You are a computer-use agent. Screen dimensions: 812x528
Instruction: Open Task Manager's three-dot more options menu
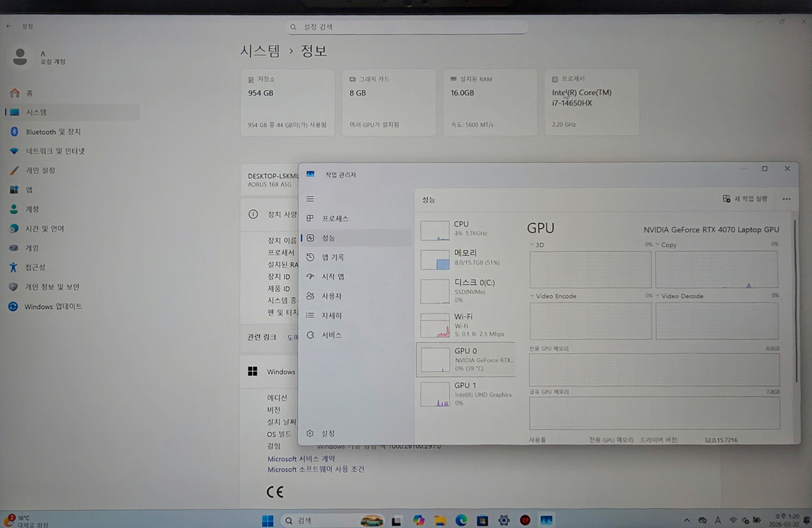(786, 199)
